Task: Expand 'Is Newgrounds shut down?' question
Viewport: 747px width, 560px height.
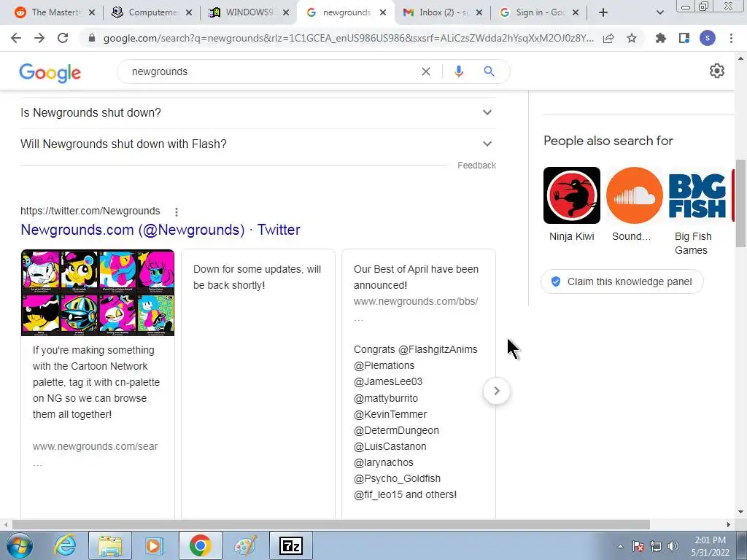Action: (258, 112)
